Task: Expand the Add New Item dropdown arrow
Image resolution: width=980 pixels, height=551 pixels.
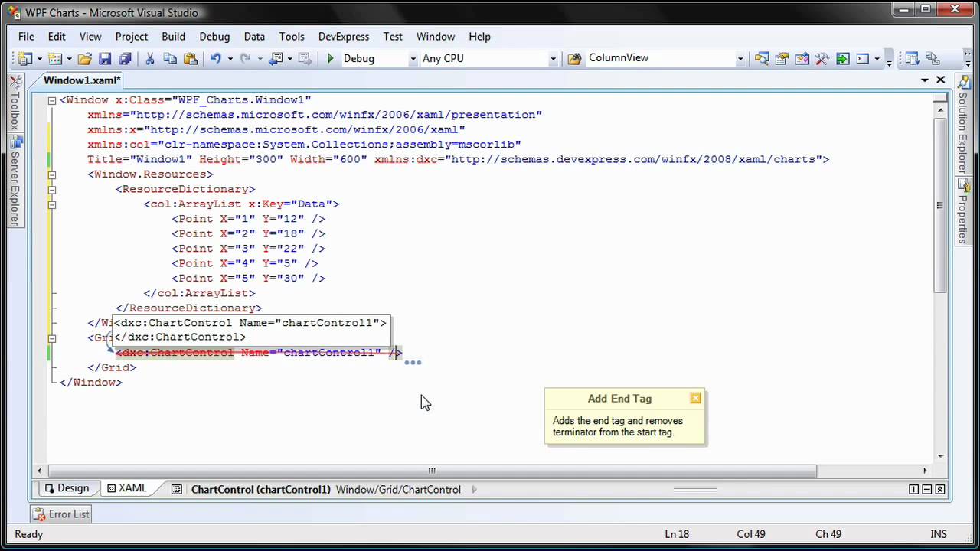Action: (x=68, y=59)
